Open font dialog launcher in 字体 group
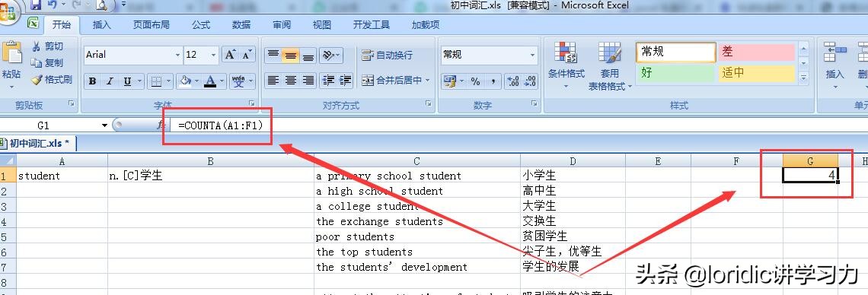 (x=252, y=103)
